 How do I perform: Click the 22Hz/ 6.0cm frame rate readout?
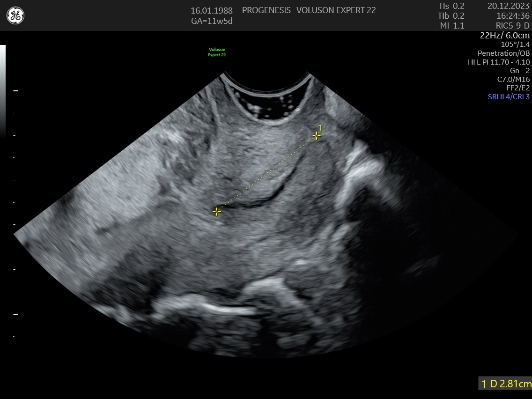[x=505, y=36]
